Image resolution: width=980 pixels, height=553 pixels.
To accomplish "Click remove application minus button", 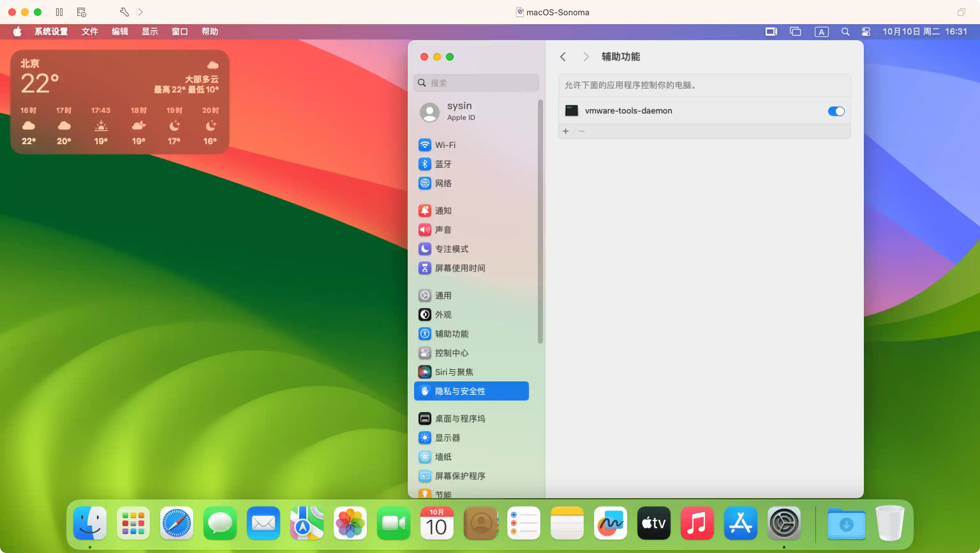I will coord(582,130).
